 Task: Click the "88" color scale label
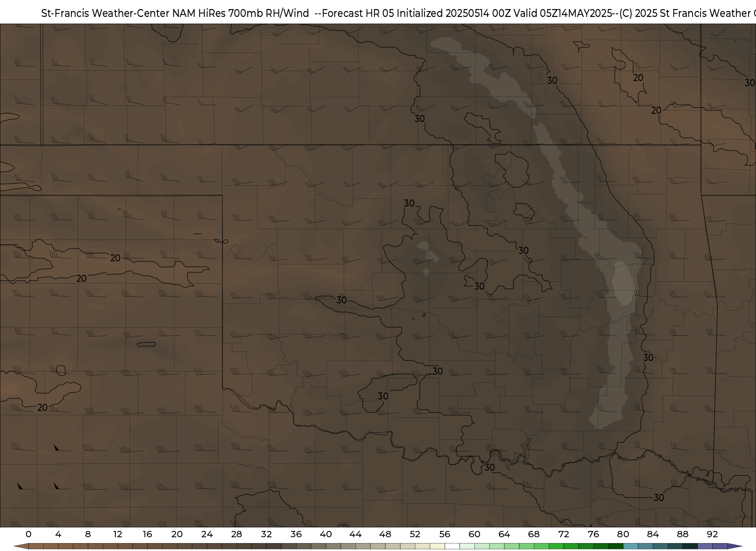[682, 534]
